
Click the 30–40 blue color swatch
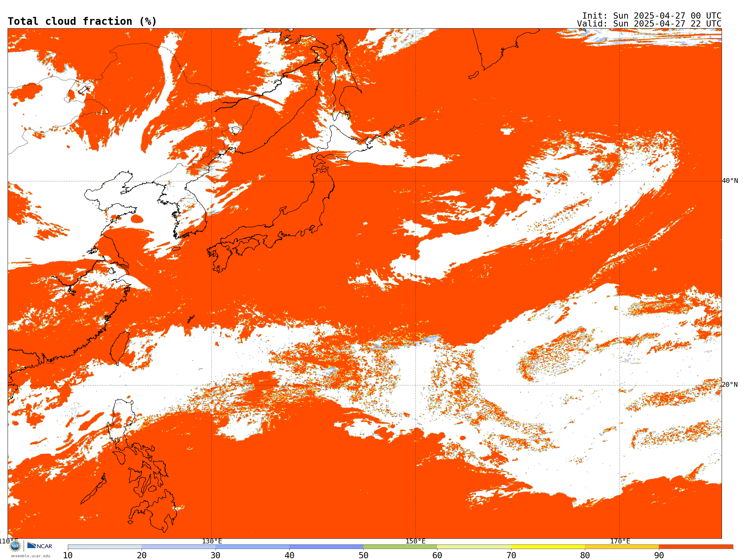252,547
